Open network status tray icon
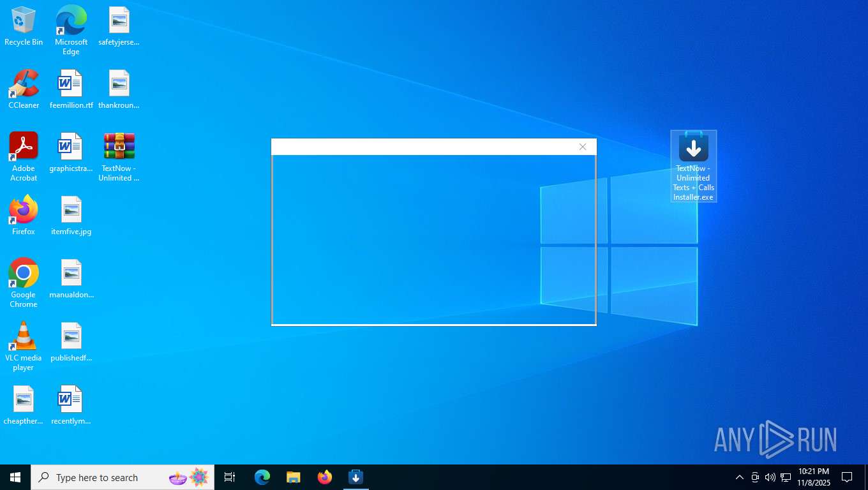This screenshot has height=490, width=868. [x=786, y=477]
